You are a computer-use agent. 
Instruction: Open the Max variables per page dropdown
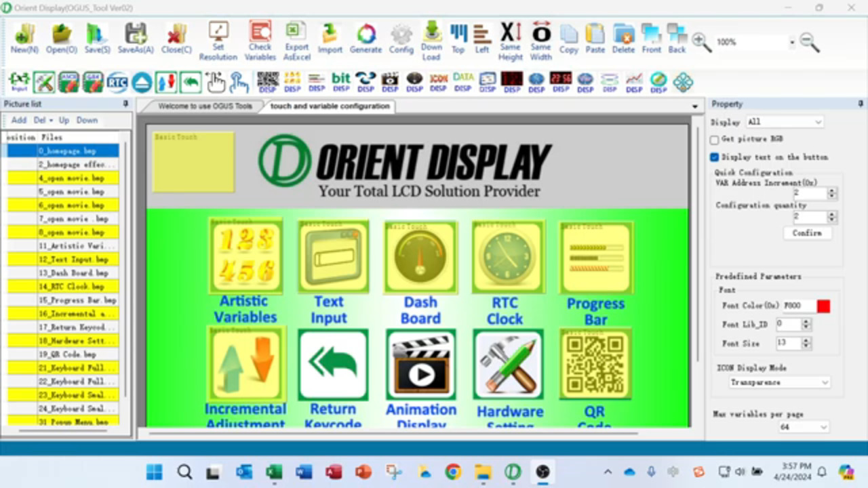coord(804,427)
